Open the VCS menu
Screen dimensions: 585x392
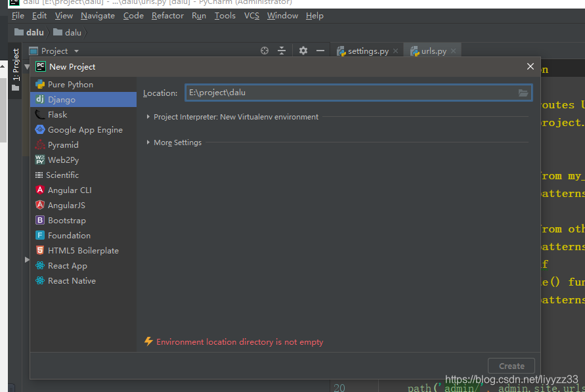tap(251, 16)
